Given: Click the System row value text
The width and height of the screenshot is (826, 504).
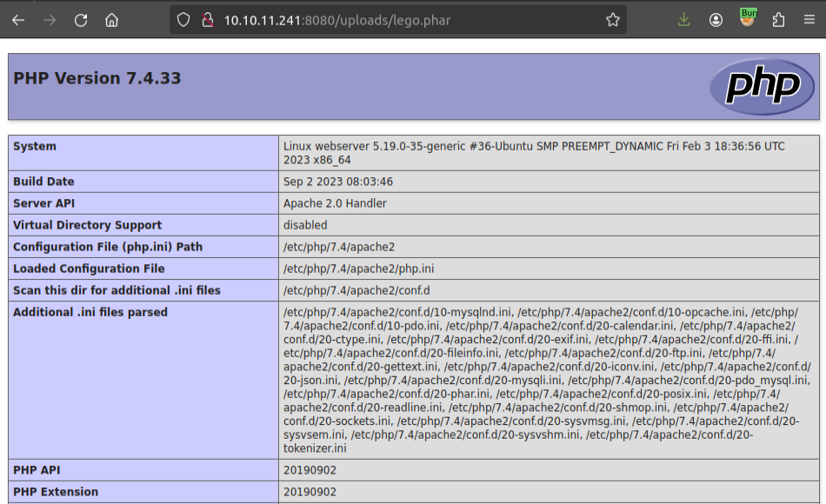Looking at the screenshot, I should [534, 153].
